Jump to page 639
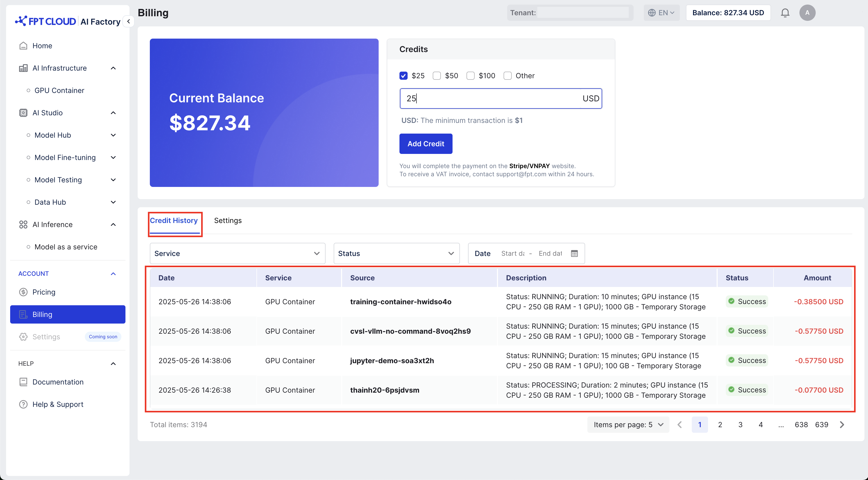This screenshot has width=868, height=480. (x=822, y=425)
